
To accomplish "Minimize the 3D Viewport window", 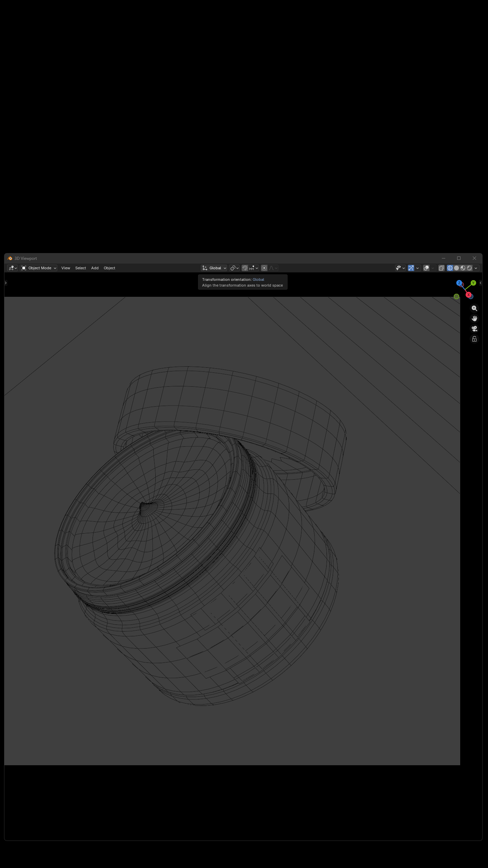I will 444,258.
